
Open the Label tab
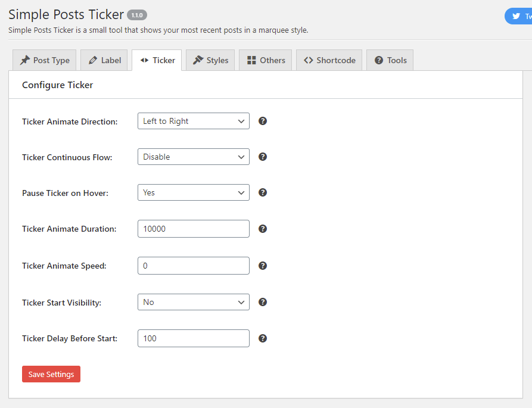pos(104,60)
